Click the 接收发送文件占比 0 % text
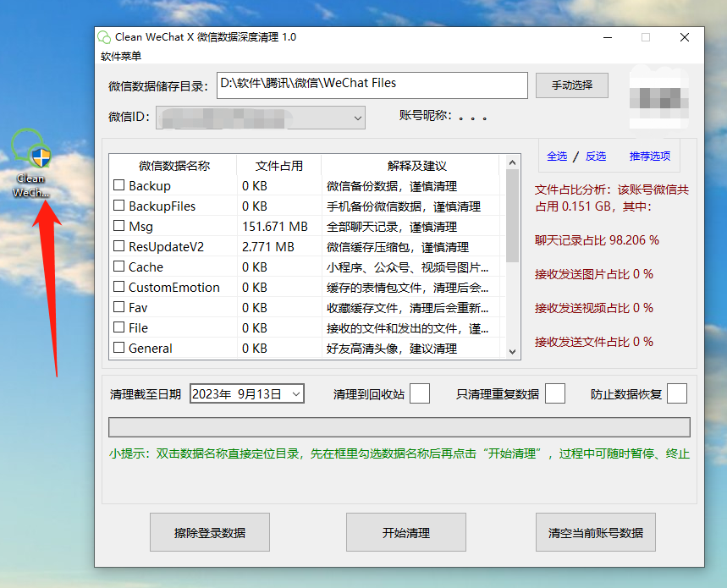727x588 pixels. (x=594, y=342)
